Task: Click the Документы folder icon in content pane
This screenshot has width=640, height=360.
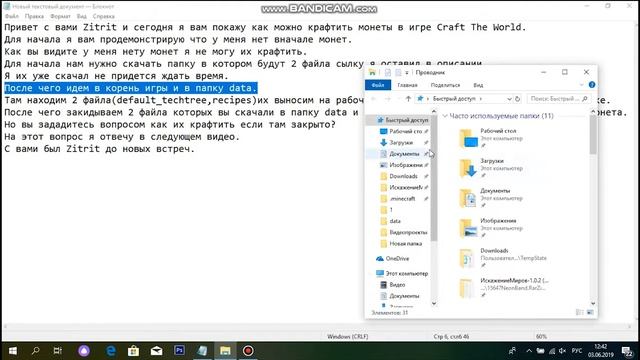Action: pos(468,198)
